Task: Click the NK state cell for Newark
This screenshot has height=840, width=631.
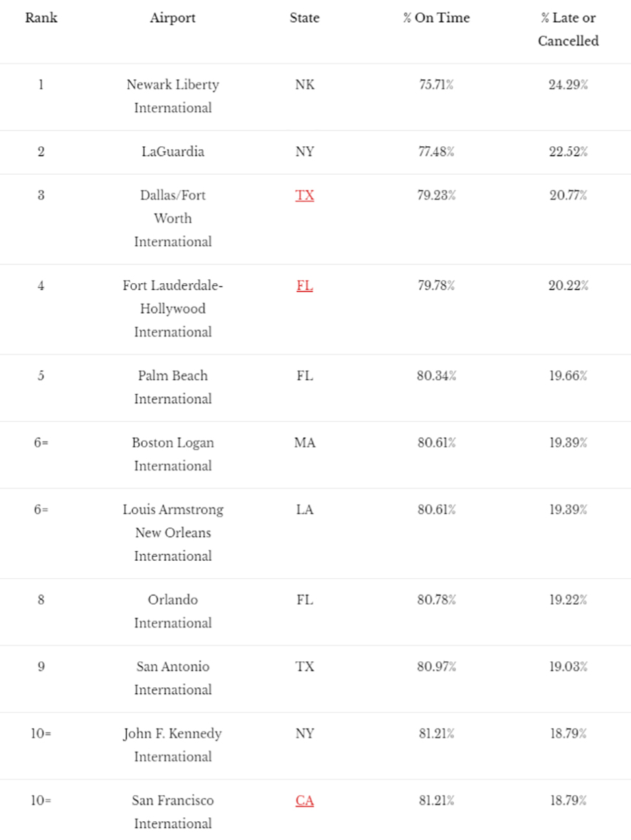Action: click(x=304, y=84)
